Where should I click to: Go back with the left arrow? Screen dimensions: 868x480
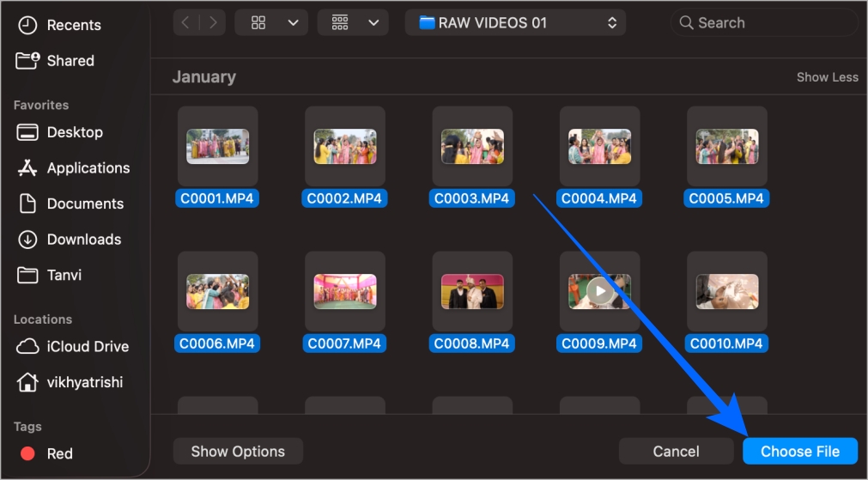[186, 22]
